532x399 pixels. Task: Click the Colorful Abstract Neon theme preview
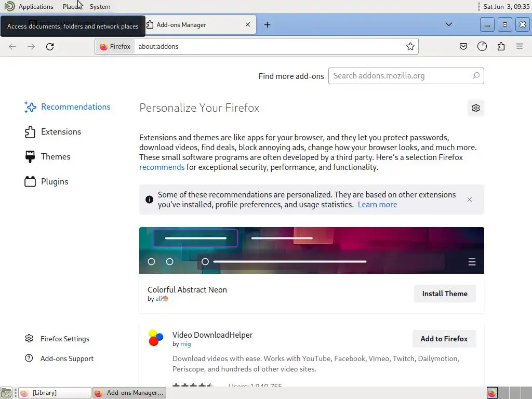click(312, 250)
